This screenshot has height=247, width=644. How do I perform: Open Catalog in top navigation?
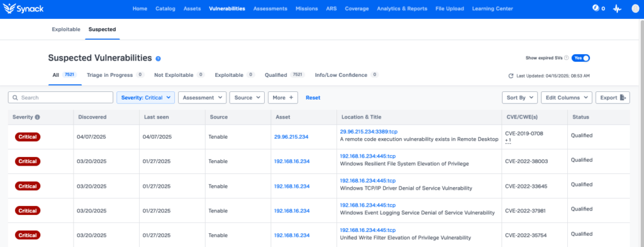point(165,9)
